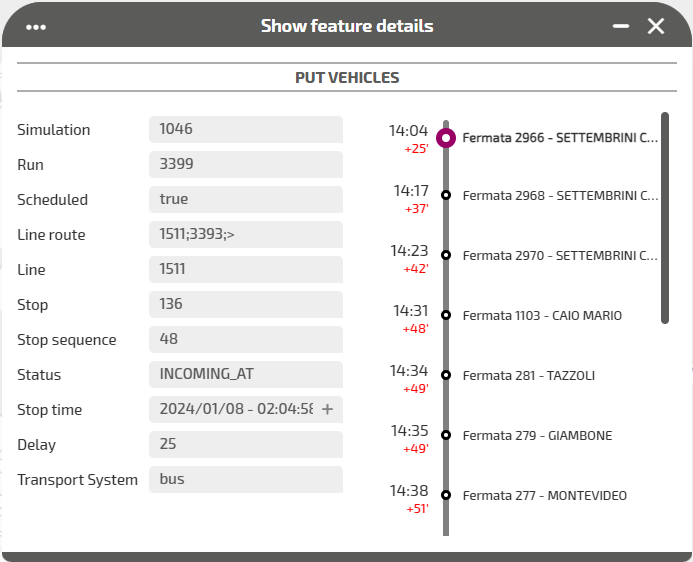
Task: Close the Show feature details dialog
Action: pos(656,27)
